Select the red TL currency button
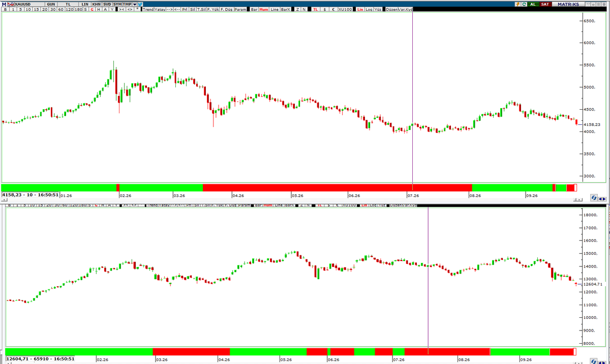This screenshot has height=364, width=610. (x=316, y=10)
